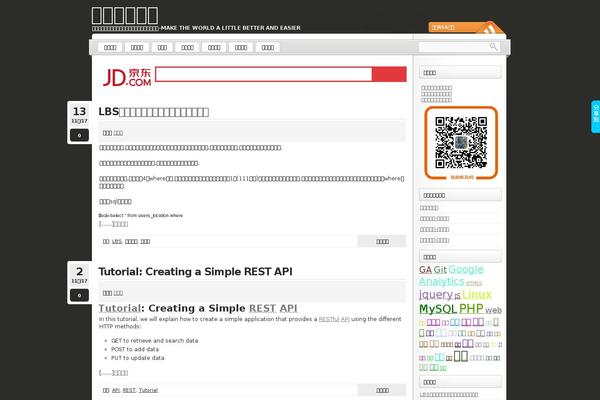Open the bracketed ellipsis link below PUT item
600x400 pixels.
pyautogui.click(x=113, y=372)
